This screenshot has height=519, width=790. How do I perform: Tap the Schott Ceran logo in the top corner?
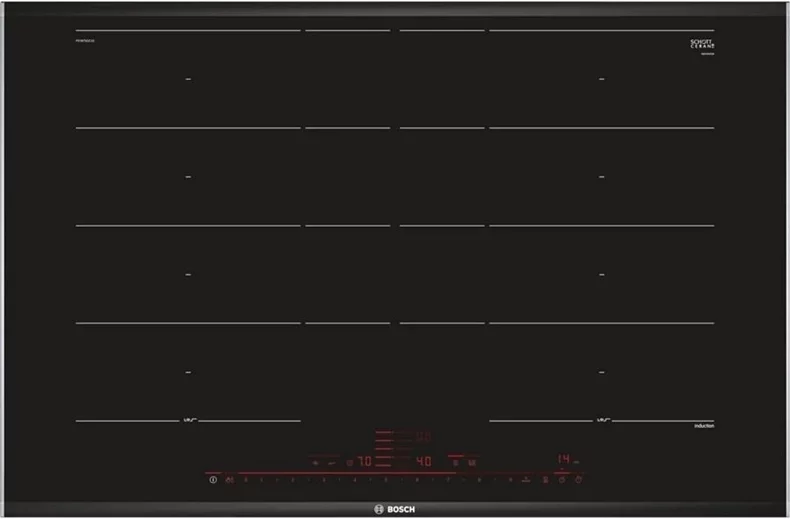pyautogui.click(x=702, y=45)
